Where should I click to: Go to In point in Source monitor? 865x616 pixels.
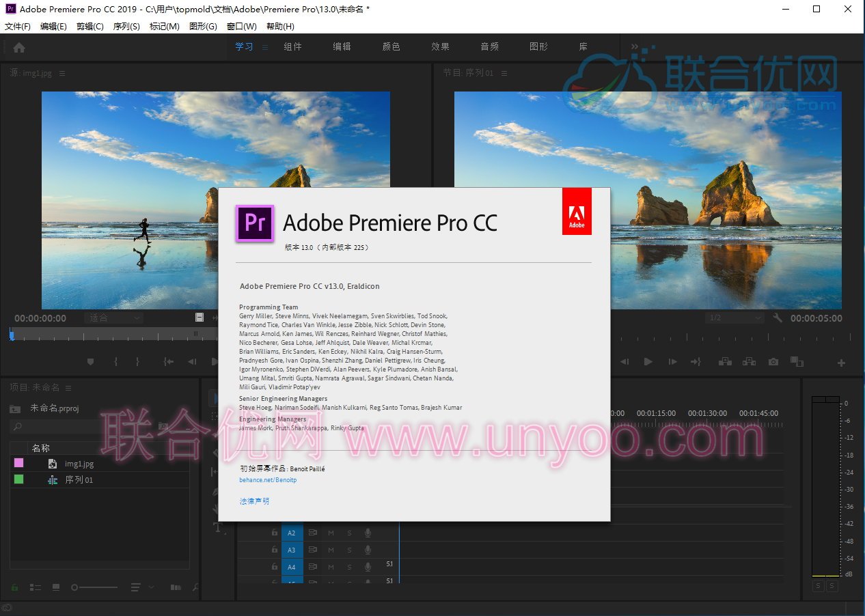(167, 362)
